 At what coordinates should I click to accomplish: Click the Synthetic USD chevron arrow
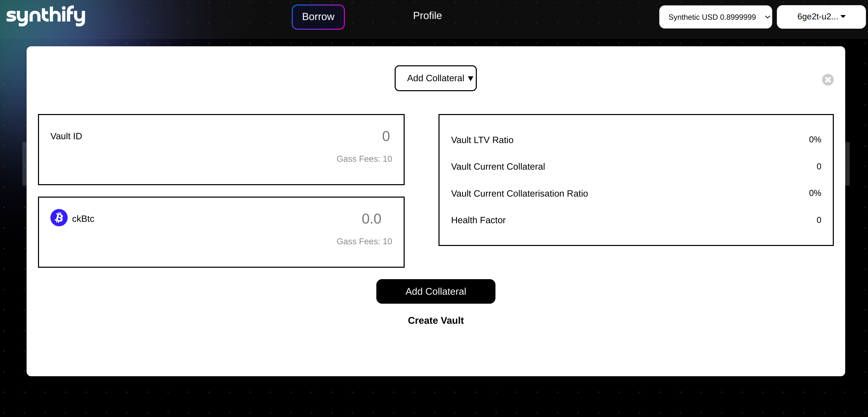(767, 17)
